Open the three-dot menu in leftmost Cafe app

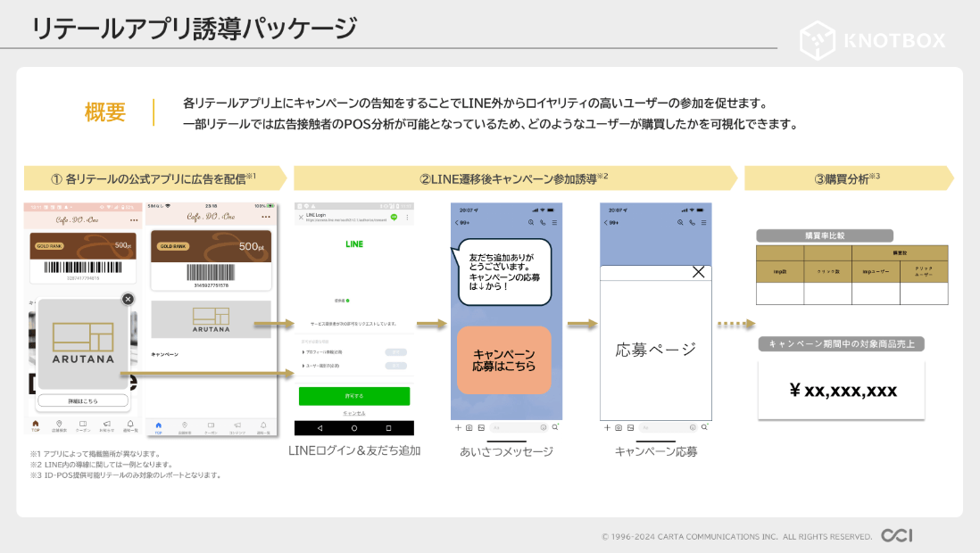pyautogui.click(x=134, y=219)
